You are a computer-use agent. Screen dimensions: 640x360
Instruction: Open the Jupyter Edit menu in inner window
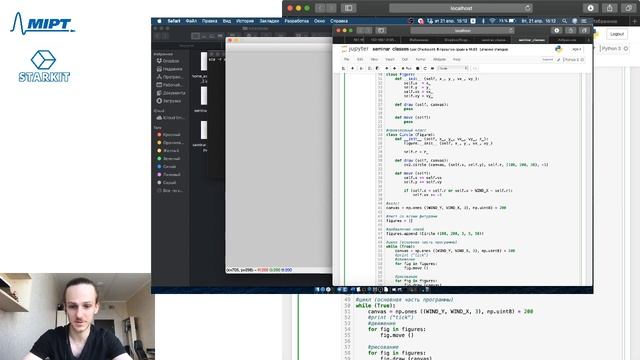[360, 59]
